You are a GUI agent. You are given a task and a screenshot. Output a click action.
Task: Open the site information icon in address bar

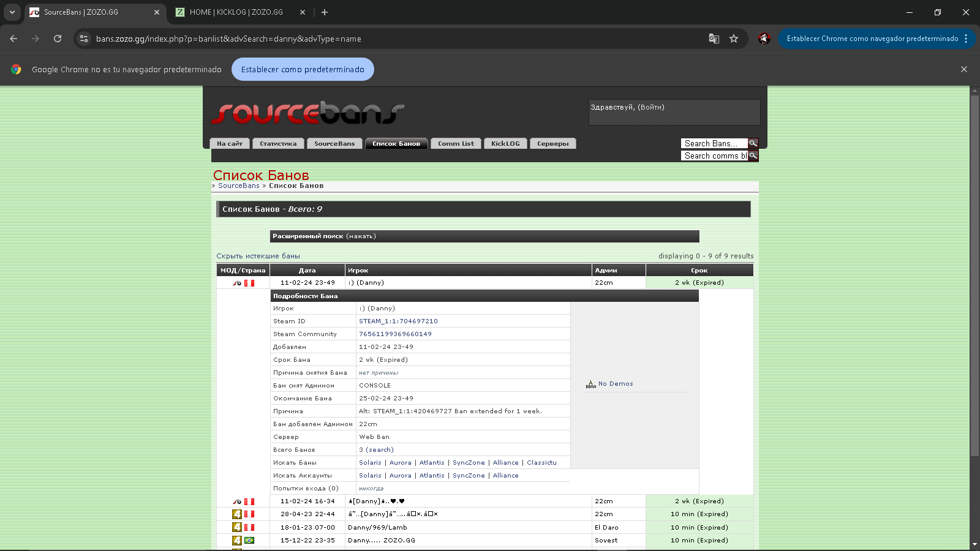[84, 39]
